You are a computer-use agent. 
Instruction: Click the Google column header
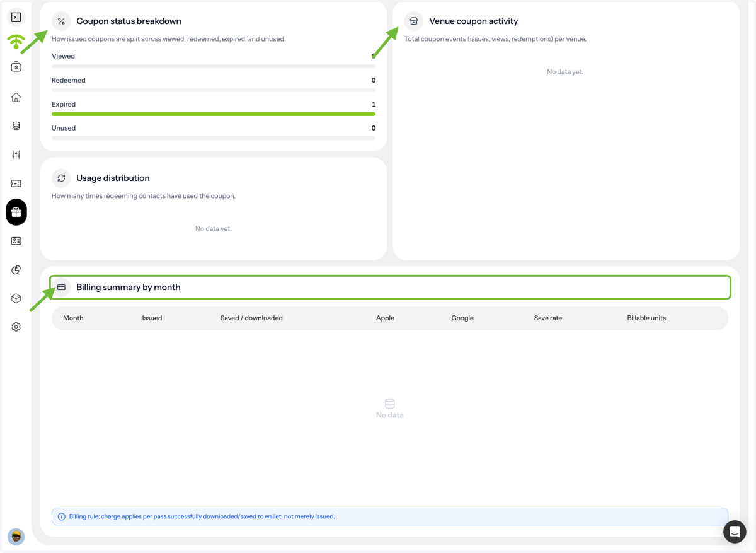pos(462,318)
